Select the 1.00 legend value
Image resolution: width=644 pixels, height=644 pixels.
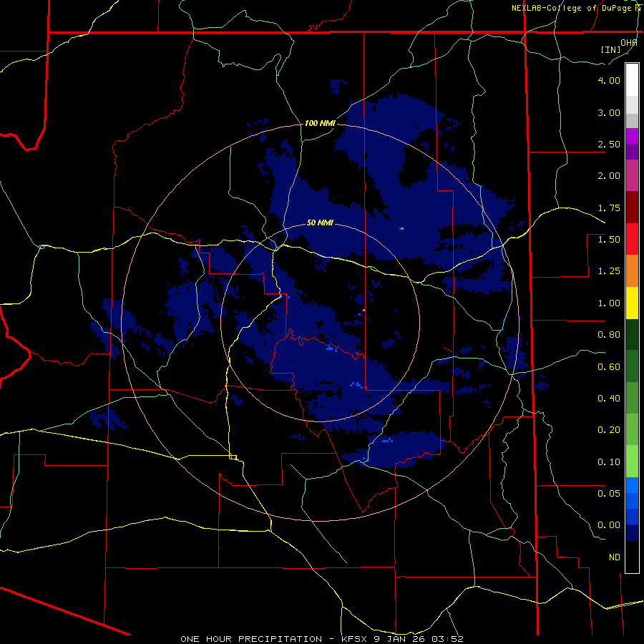[609, 303]
